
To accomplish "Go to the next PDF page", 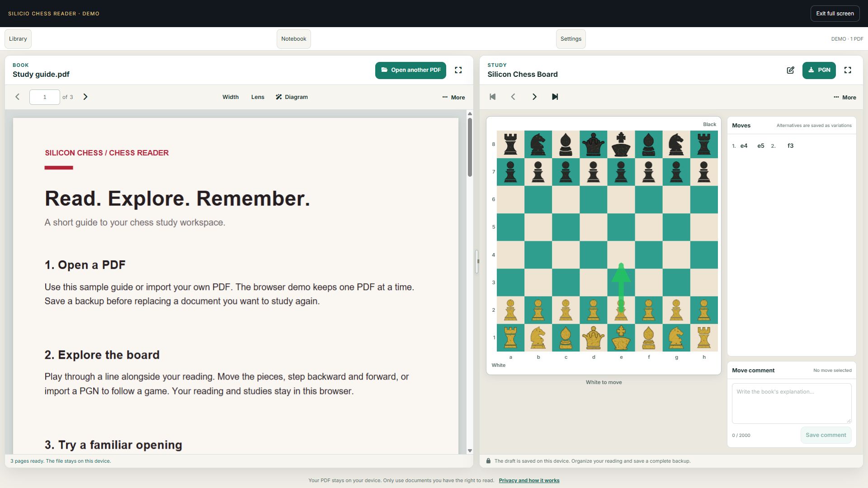I will (x=85, y=97).
